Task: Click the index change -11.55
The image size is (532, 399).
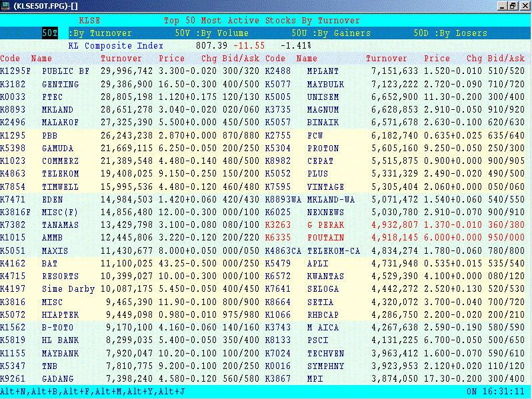Action: click(249, 46)
